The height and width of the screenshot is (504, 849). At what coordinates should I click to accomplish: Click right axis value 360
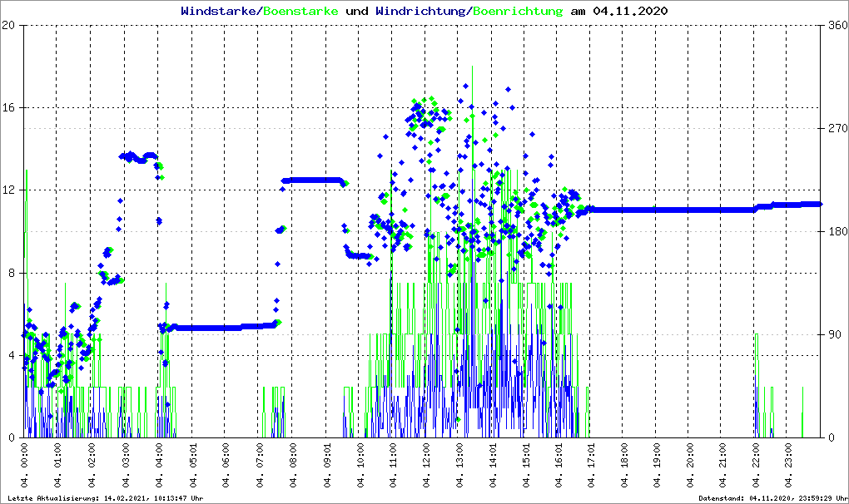(837, 26)
